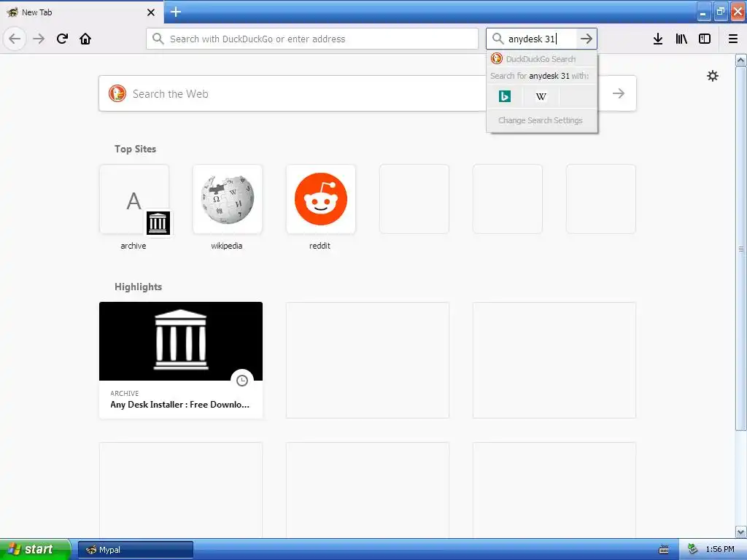This screenshot has width=747, height=560.
Task: Click the 1:56 PM clock
Action: click(x=720, y=550)
